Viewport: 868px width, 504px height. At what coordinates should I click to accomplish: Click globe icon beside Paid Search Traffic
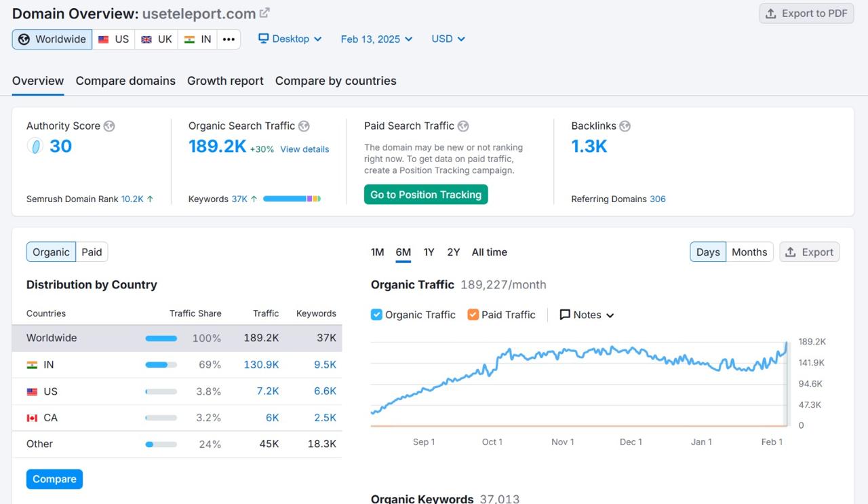(x=463, y=126)
